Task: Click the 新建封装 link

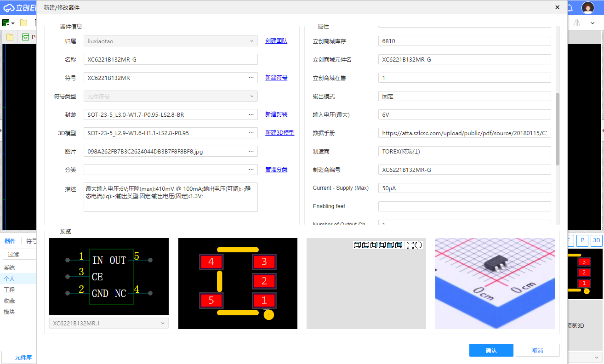Action: (x=276, y=114)
